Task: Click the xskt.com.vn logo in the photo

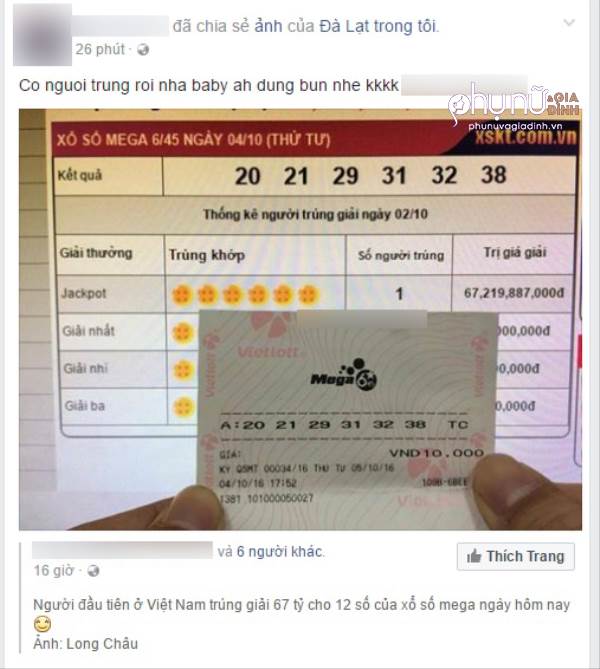Action: 526,137
